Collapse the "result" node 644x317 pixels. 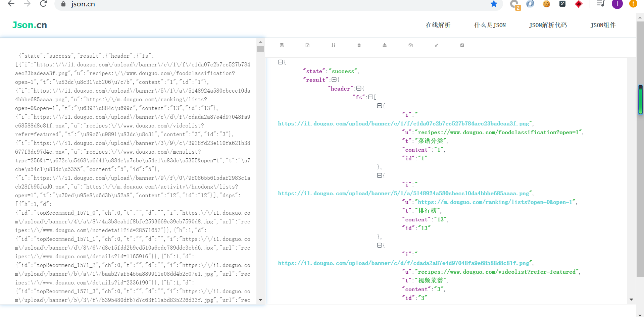click(334, 80)
